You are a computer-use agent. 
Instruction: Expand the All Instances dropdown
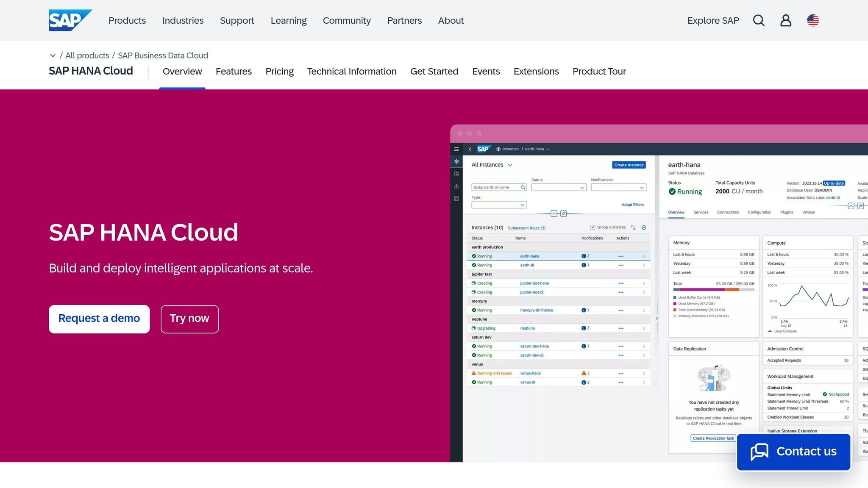click(x=510, y=165)
